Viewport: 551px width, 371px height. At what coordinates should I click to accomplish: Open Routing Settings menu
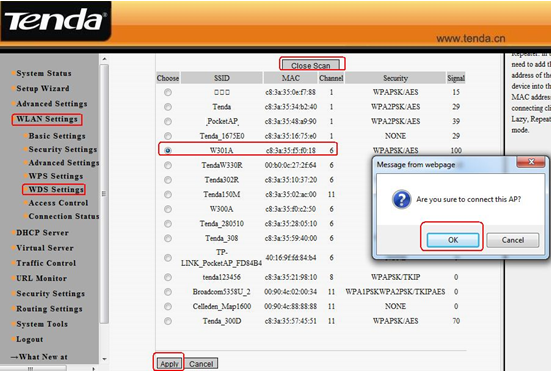[x=49, y=308]
